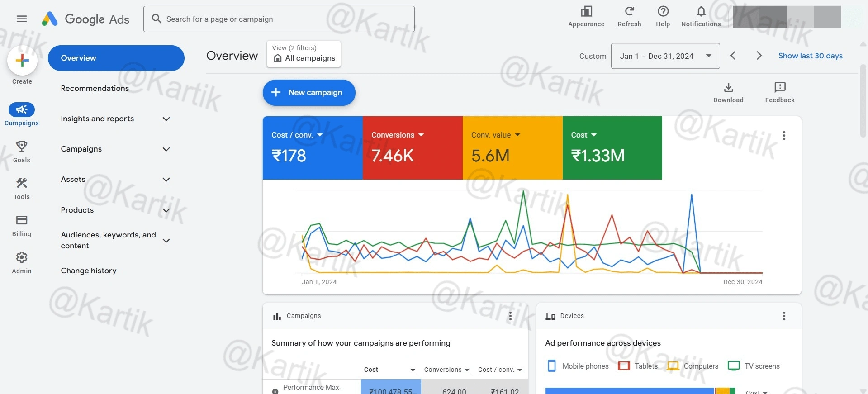Select the Overview menu item
The image size is (868, 394).
(x=116, y=58)
